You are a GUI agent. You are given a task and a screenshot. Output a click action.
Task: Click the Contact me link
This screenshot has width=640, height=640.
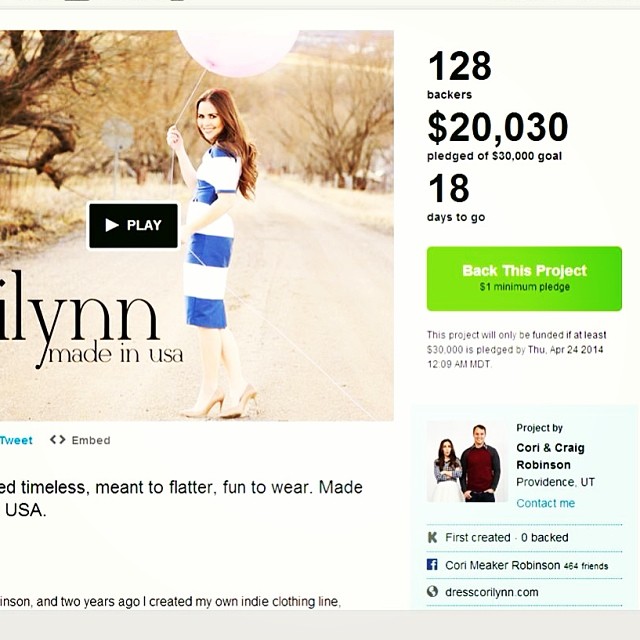[x=545, y=503]
